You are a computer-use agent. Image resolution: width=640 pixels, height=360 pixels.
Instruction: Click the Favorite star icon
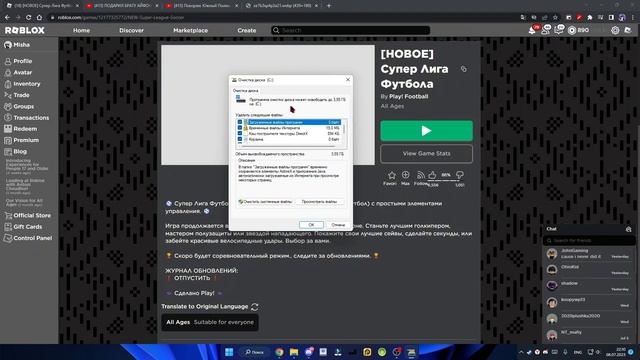tap(391, 175)
